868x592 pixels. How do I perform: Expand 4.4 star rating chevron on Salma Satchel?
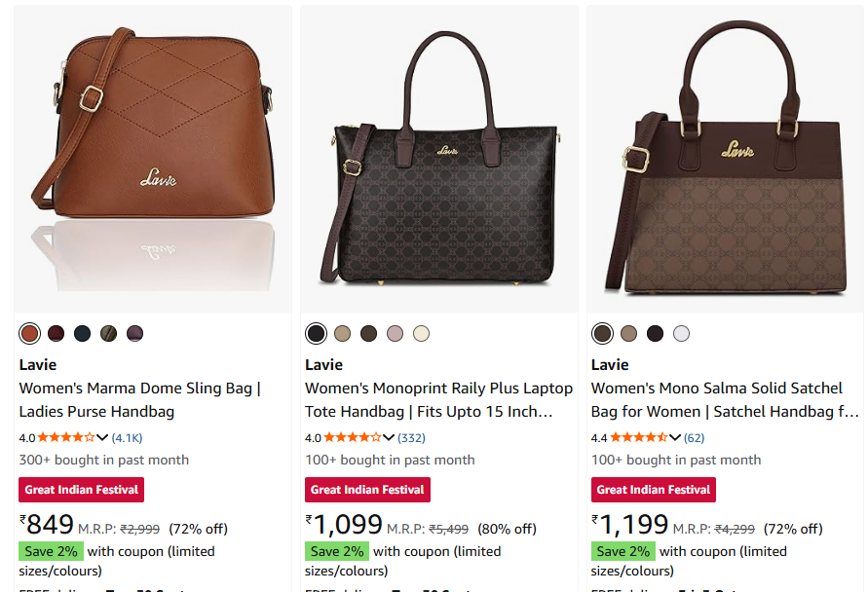pyautogui.click(x=674, y=438)
